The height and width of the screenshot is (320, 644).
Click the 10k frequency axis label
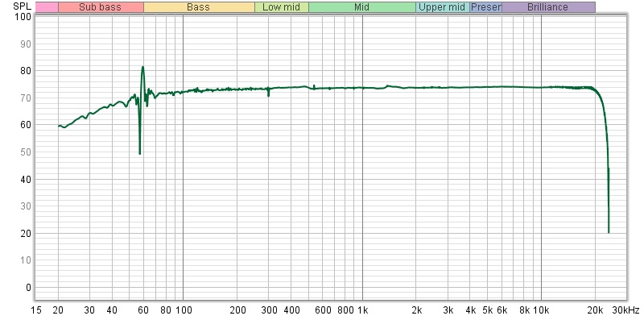coord(541,310)
